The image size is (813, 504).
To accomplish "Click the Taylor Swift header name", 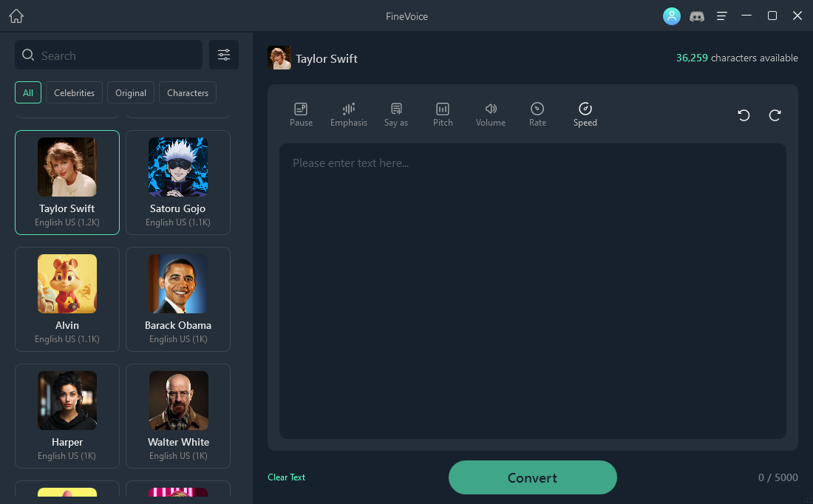I will [327, 58].
